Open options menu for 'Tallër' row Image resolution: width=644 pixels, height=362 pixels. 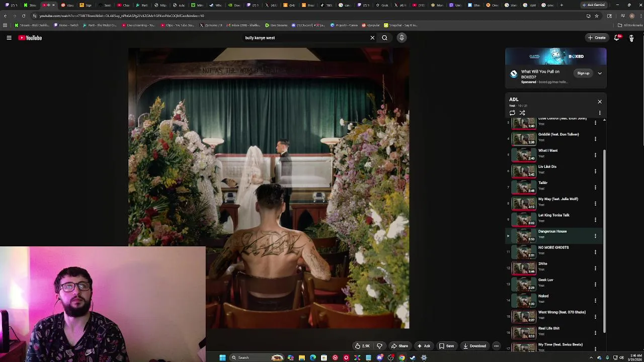[x=595, y=187]
